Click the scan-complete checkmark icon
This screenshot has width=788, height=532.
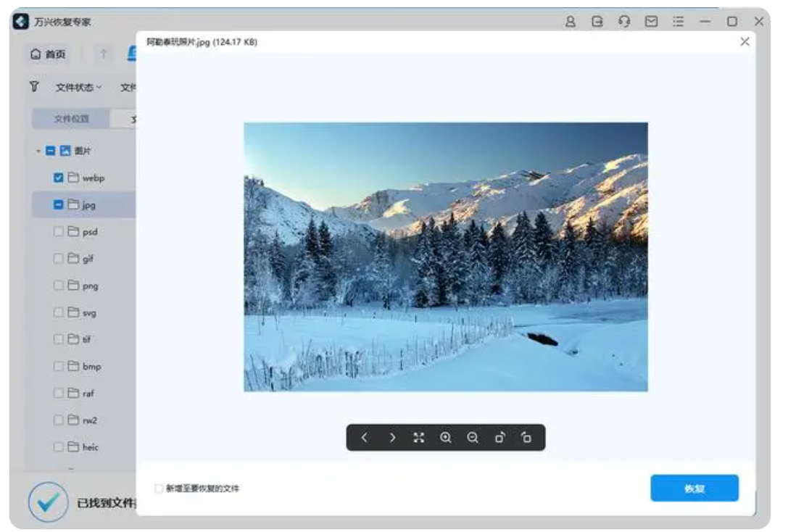[49, 502]
